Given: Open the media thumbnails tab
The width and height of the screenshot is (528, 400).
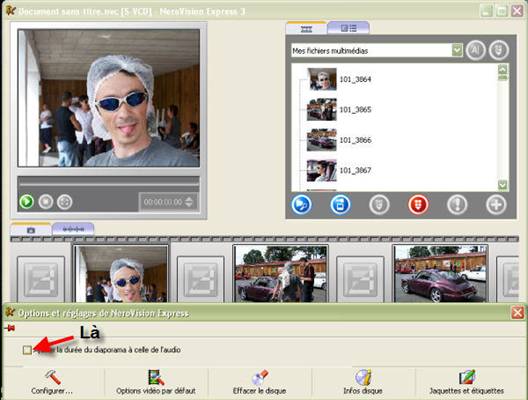Looking at the screenshot, I should pos(306,29).
